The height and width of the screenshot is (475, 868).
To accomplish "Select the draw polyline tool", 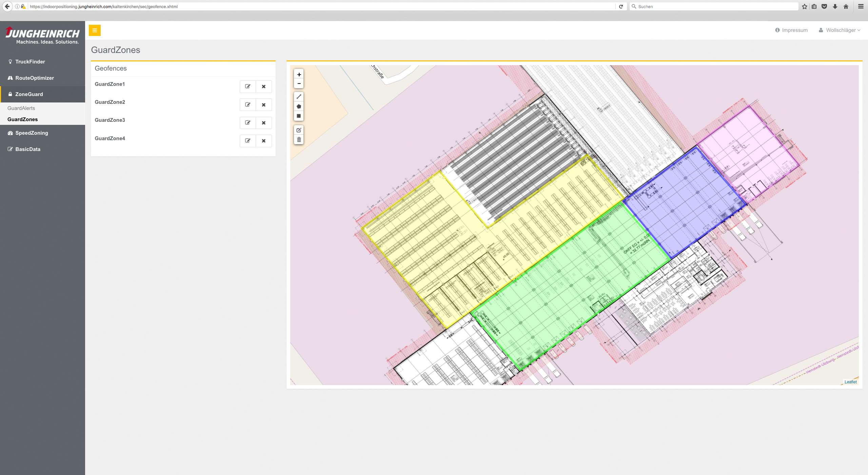I will tap(299, 97).
